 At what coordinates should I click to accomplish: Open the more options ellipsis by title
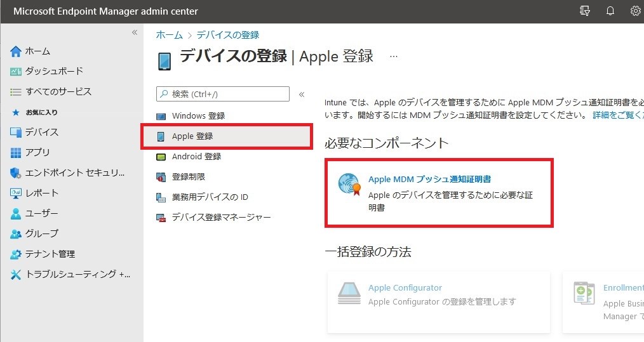coord(394,56)
